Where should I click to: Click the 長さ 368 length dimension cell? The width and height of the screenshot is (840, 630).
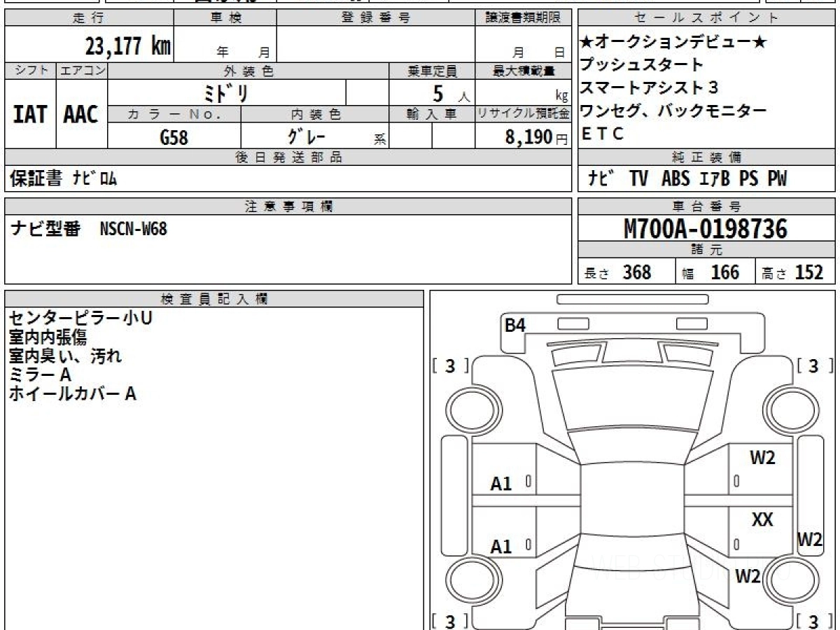coord(626,272)
